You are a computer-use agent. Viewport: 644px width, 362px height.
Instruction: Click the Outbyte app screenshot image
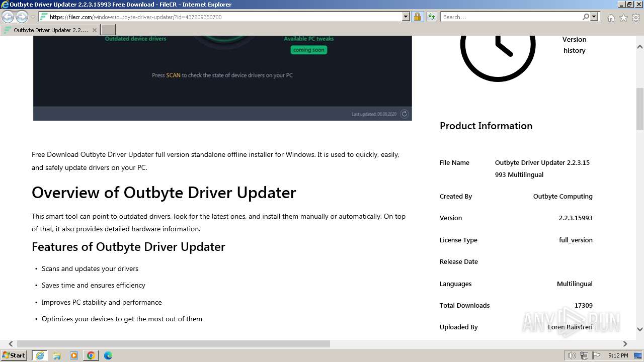[x=222, y=78]
